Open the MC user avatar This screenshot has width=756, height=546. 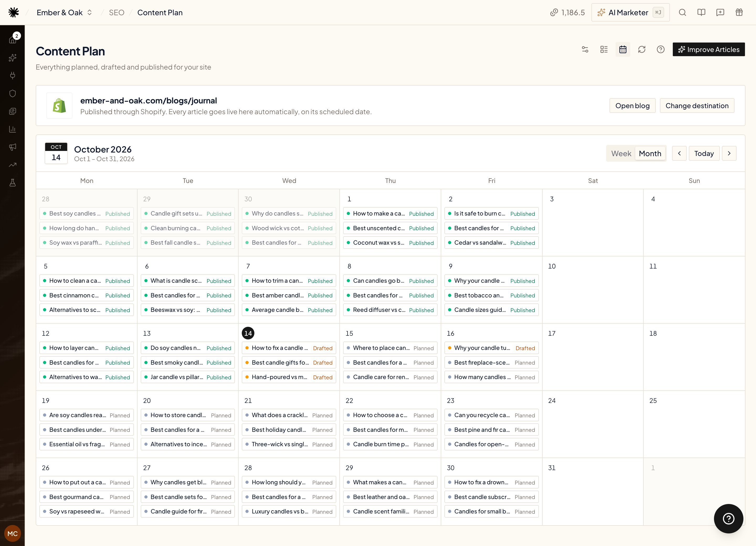point(12,534)
